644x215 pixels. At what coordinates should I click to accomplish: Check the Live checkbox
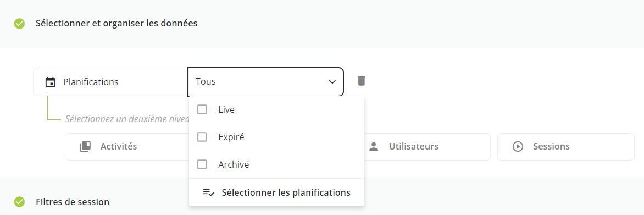pos(202,109)
